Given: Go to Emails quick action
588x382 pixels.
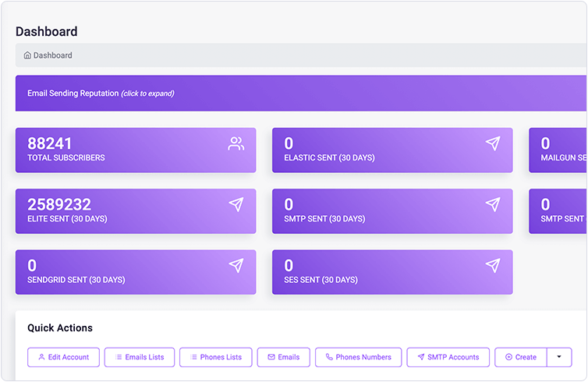Looking at the screenshot, I should pyautogui.click(x=283, y=357).
